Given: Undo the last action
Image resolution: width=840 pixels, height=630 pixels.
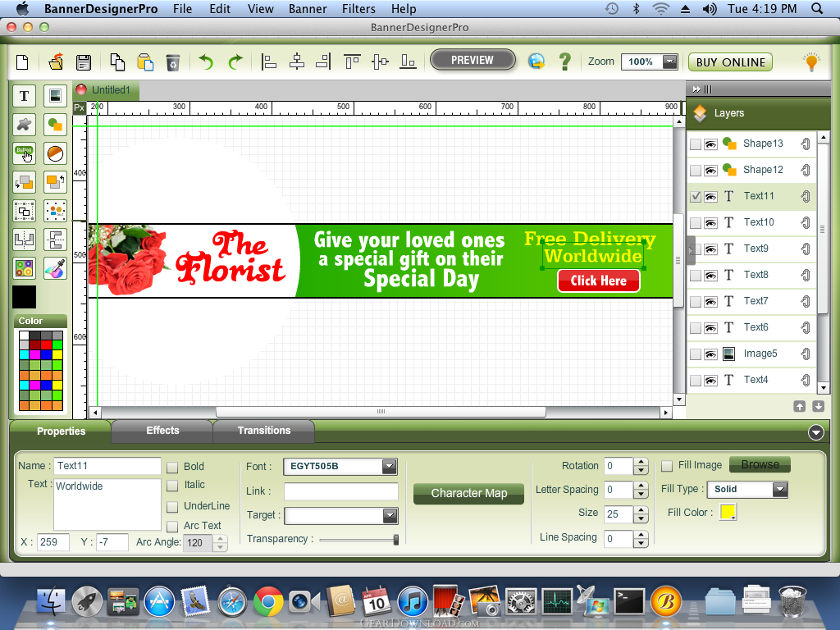Looking at the screenshot, I should coord(206,62).
